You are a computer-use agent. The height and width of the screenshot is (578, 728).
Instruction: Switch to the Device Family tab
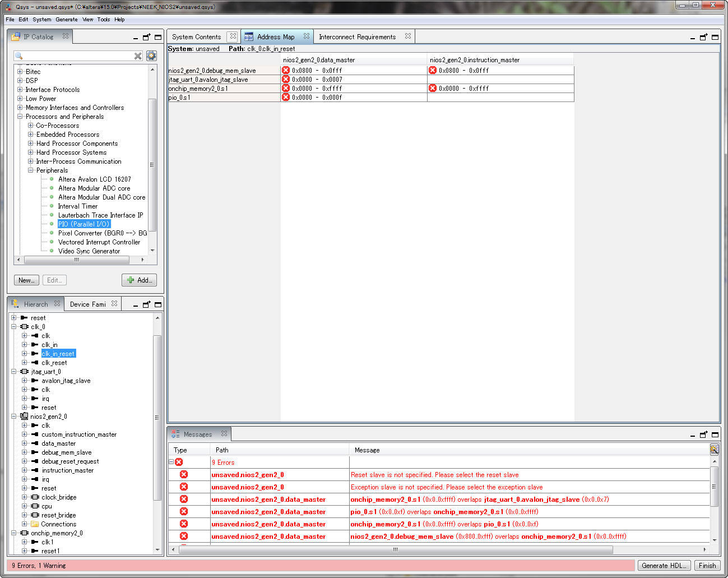pyautogui.click(x=87, y=304)
